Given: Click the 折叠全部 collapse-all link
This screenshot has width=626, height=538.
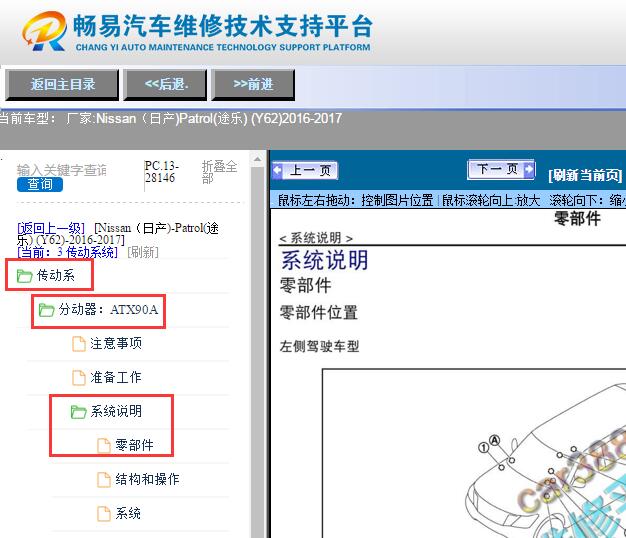Looking at the screenshot, I should [219, 172].
